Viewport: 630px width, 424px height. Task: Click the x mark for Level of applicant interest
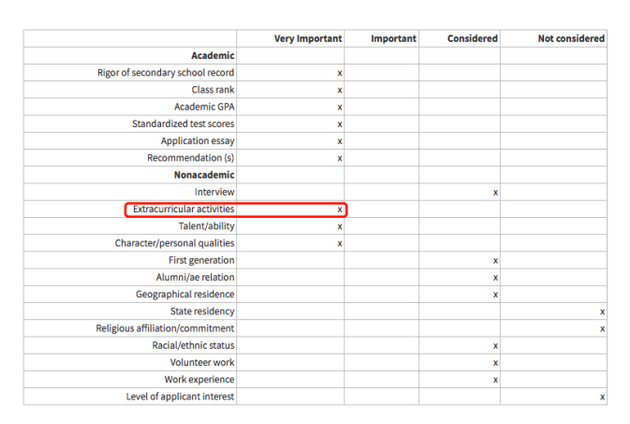tap(602, 397)
